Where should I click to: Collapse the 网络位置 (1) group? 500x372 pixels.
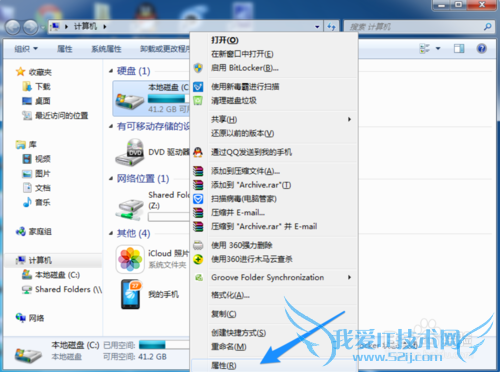click(111, 179)
